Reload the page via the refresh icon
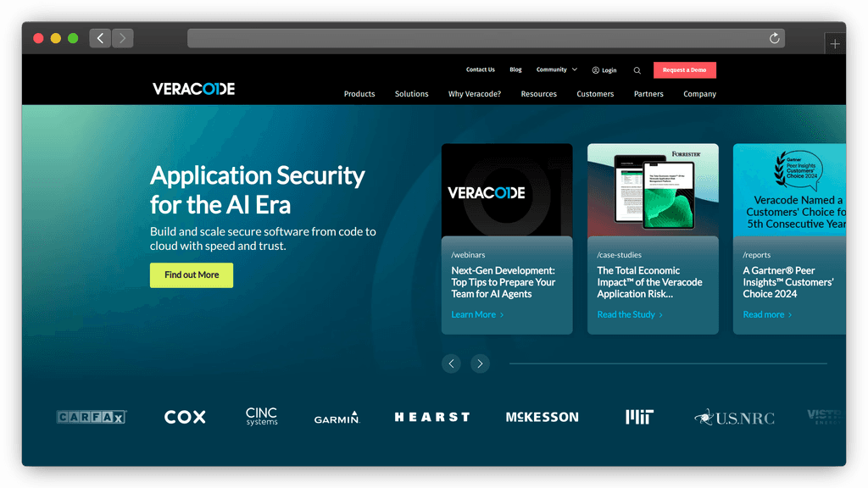 pos(774,37)
